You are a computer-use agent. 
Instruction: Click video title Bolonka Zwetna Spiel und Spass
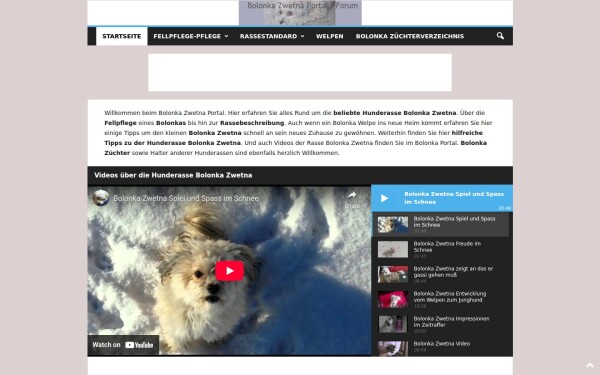(186, 199)
